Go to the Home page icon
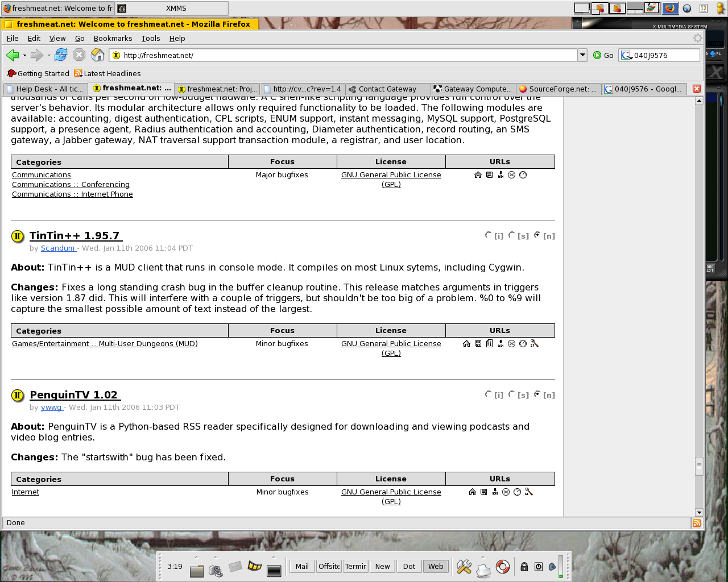The width and height of the screenshot is (728, 582). (x=98, y=55)
